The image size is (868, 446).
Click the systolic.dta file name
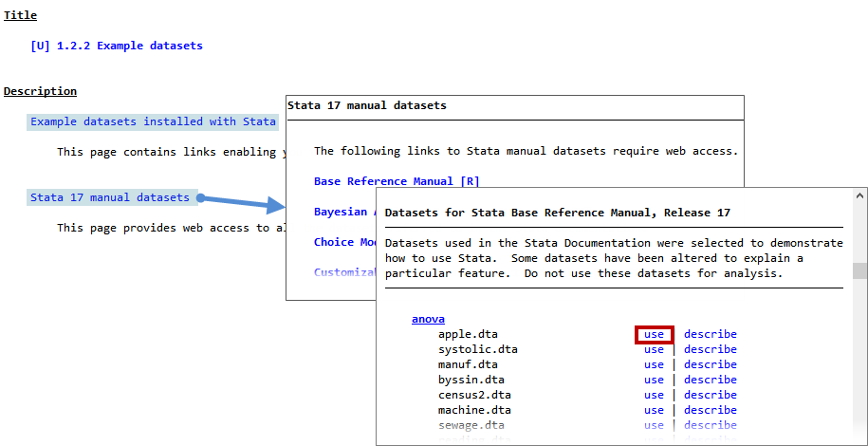tap(478, 349)
